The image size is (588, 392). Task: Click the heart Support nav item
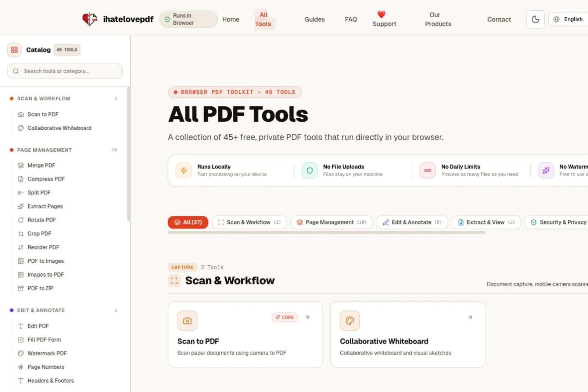[384, 19]
